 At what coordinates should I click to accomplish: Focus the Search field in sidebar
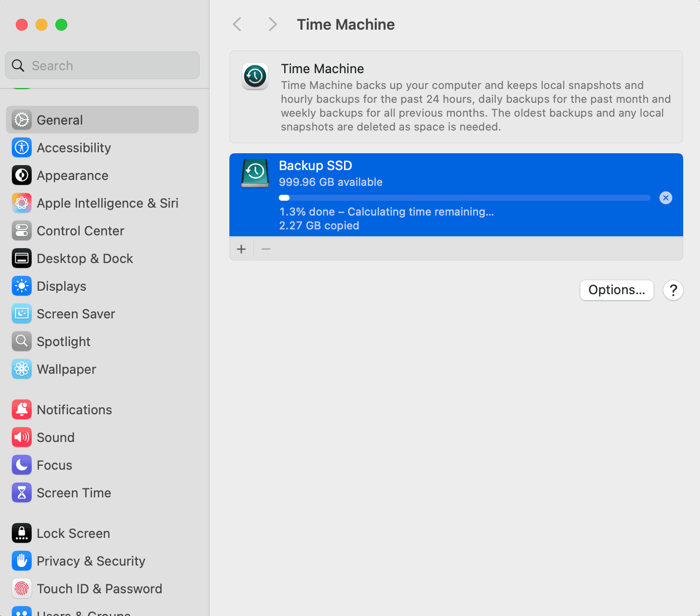(102, 65)
